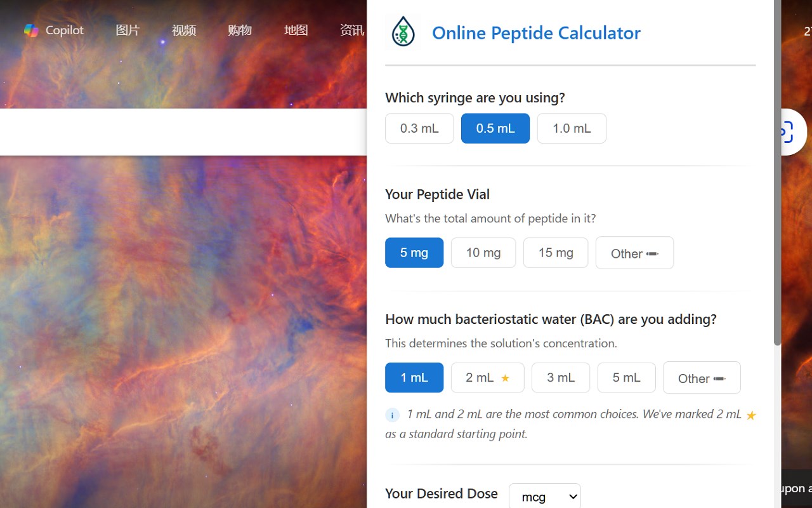812x508 pixels.
Task: Select the 0.3 mL syringe option
Action: 419,128
